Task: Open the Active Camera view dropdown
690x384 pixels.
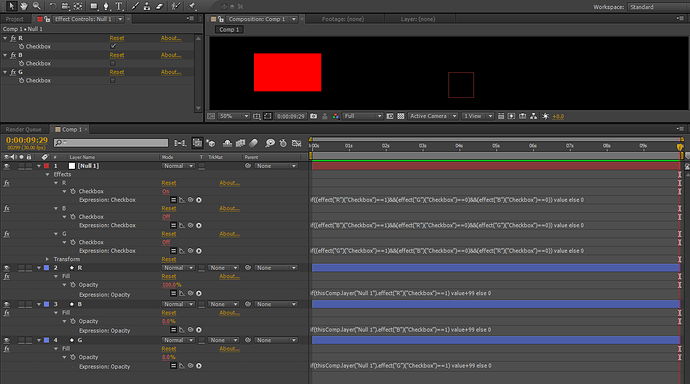Action: coord(433,116)
